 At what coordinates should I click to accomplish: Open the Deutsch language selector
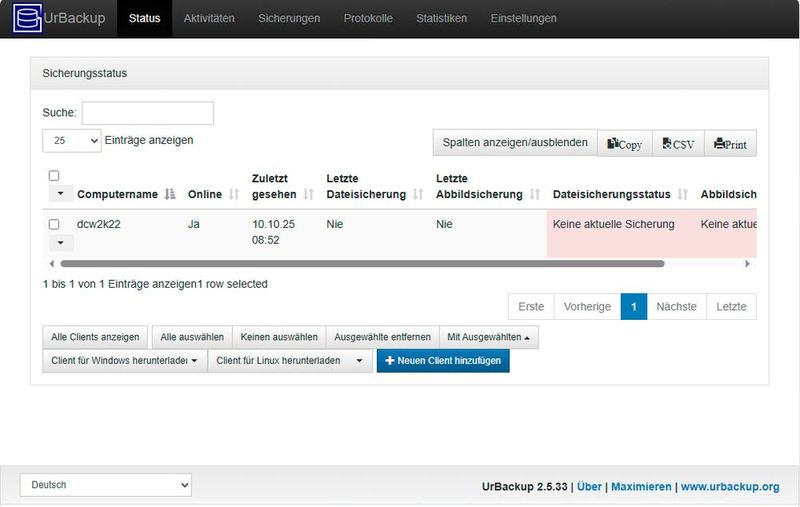(x=106, y=485)
